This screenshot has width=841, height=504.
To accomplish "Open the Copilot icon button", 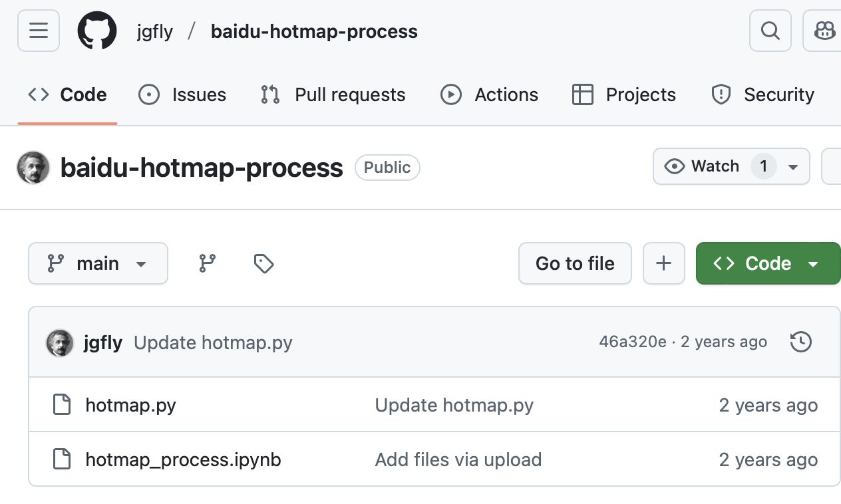I will point(824,31).
